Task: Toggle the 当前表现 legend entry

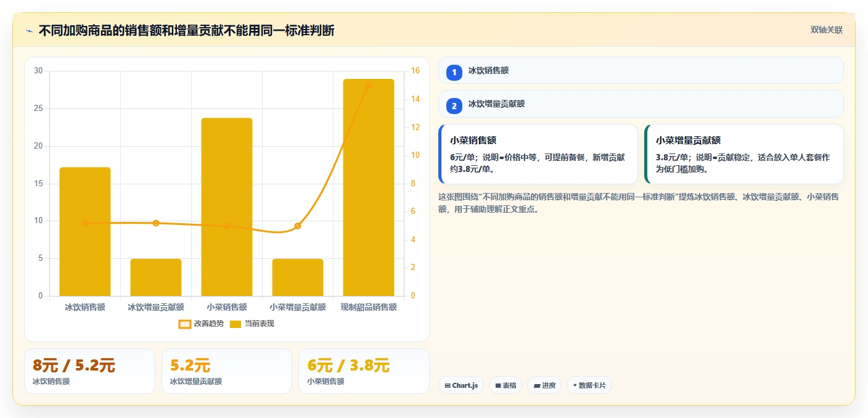Action: click(x=252, y=324)
